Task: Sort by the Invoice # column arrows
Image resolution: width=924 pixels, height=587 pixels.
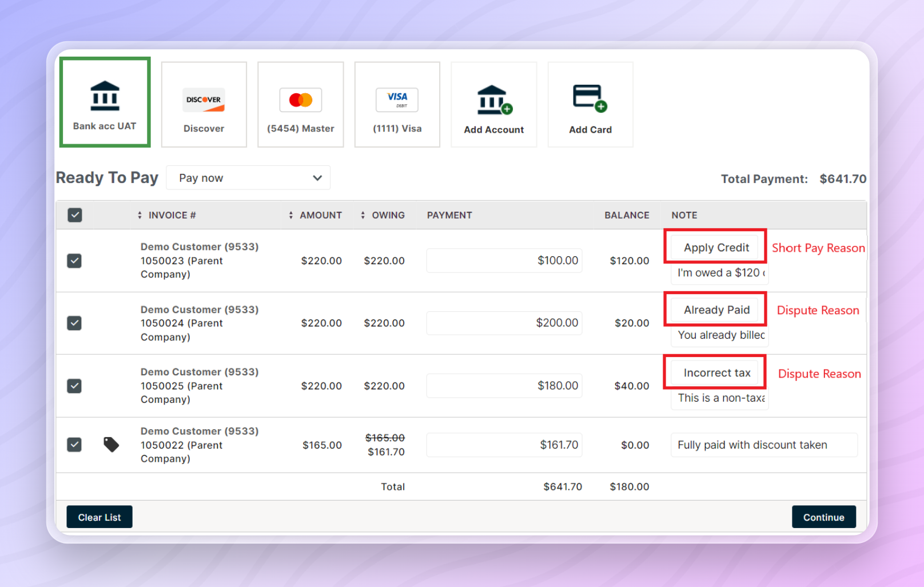Action: tap(140, 215)
